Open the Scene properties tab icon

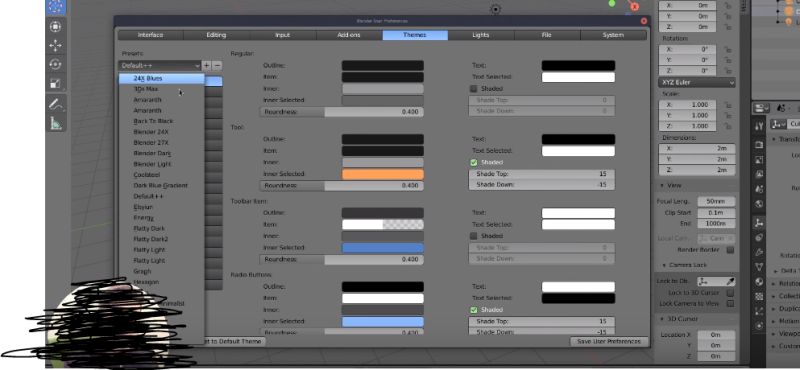(759, 189)
